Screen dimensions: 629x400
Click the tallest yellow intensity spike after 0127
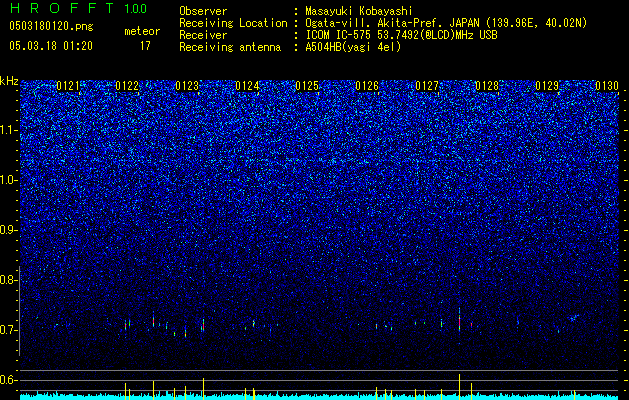459,387
